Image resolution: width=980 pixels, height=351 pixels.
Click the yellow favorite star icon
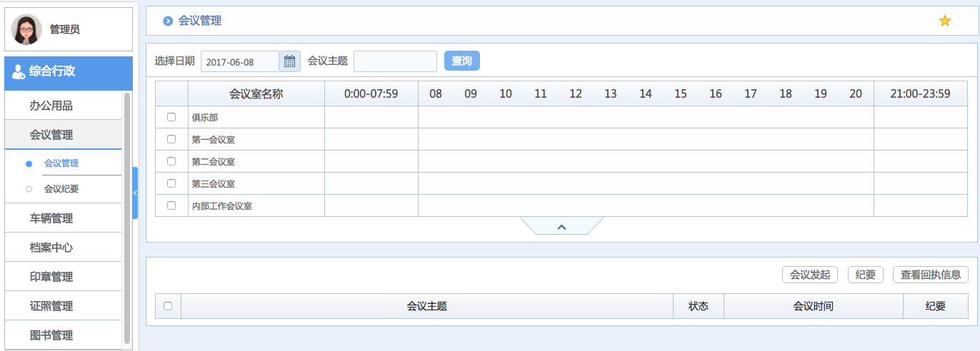944,21
